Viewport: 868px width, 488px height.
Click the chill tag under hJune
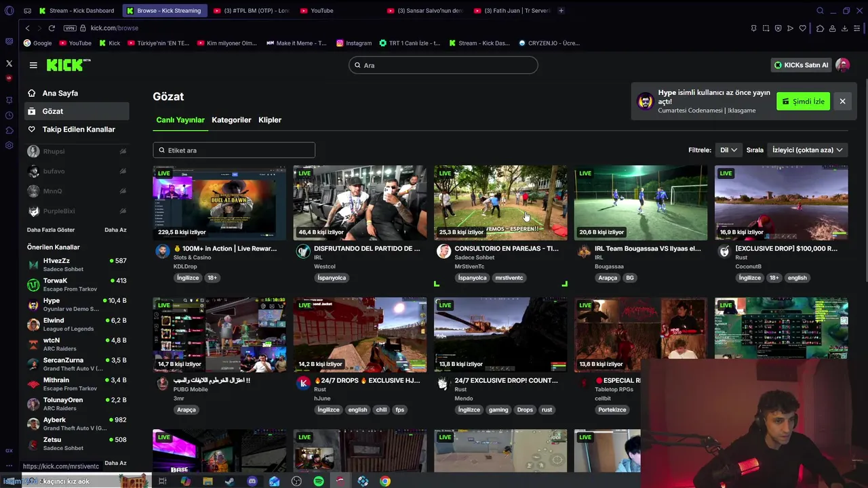click(381, 409)
